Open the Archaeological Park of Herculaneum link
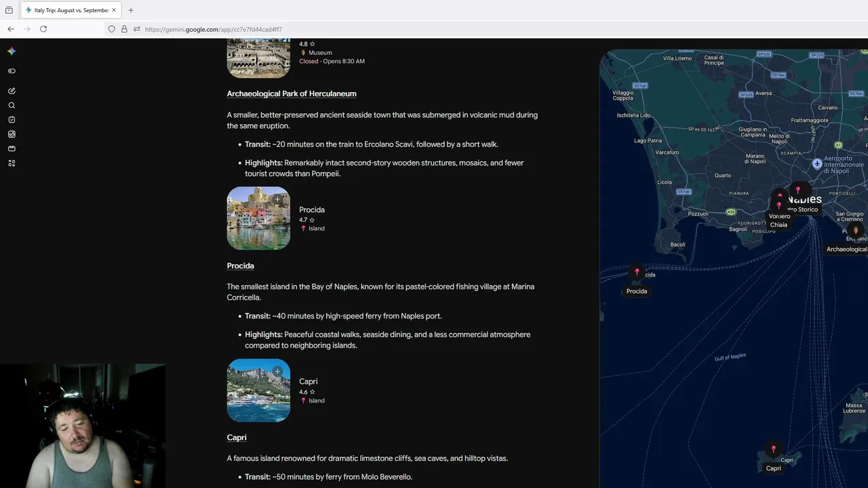The image size is (868, 488). 292,94
